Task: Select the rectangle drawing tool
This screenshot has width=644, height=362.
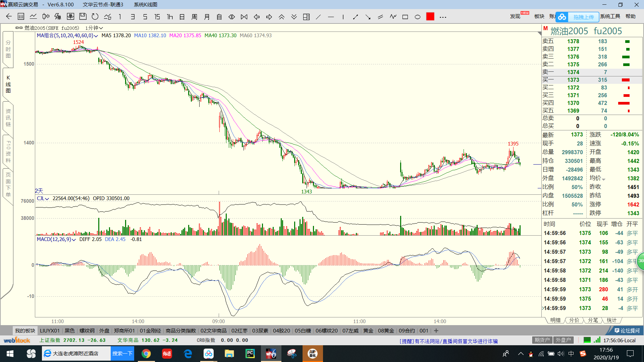Action: pyautogui.click(x=405, y=17)
